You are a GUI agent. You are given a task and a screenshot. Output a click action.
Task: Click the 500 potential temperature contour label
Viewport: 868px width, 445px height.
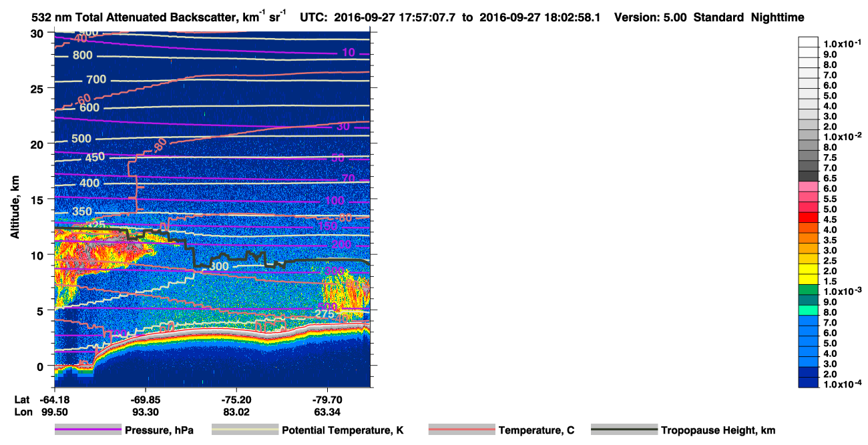tap(81, 139)
